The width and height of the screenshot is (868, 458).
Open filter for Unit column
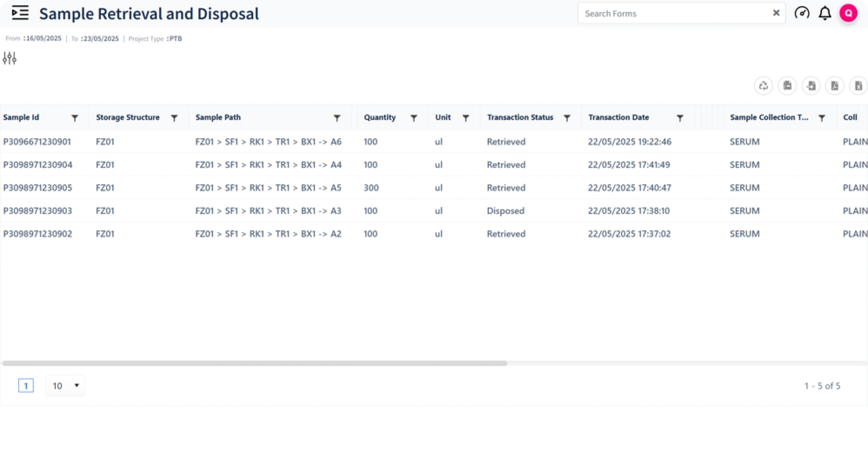tap(466, 118)
